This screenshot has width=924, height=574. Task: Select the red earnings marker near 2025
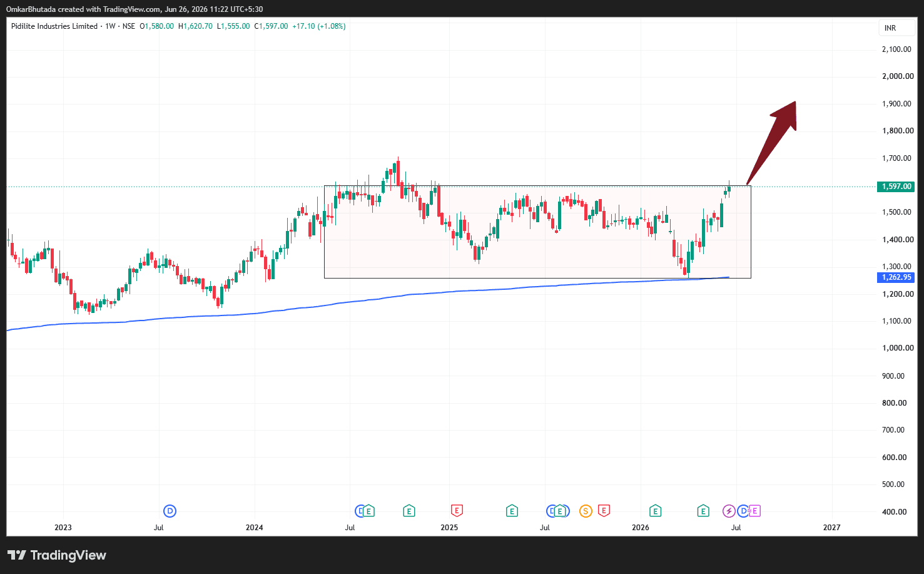click(457, 511)
